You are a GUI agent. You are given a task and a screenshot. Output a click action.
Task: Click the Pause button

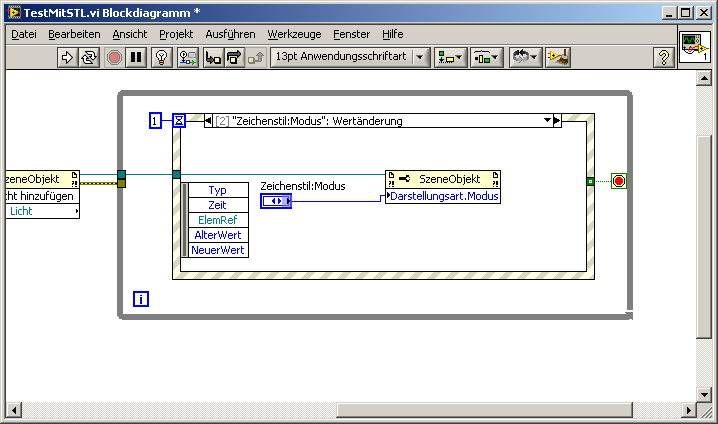coord(136,57)
